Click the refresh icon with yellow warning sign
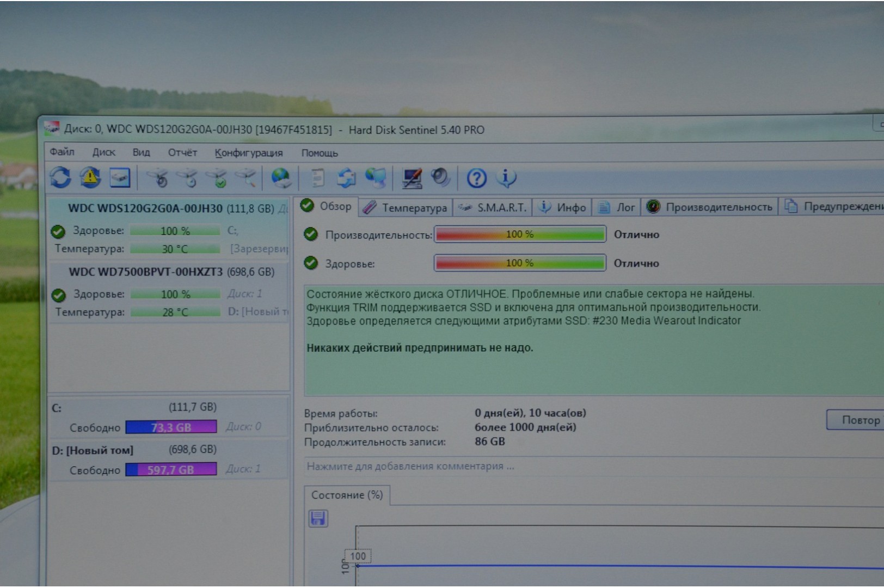884x588 pixels. [x=90, y=177]
